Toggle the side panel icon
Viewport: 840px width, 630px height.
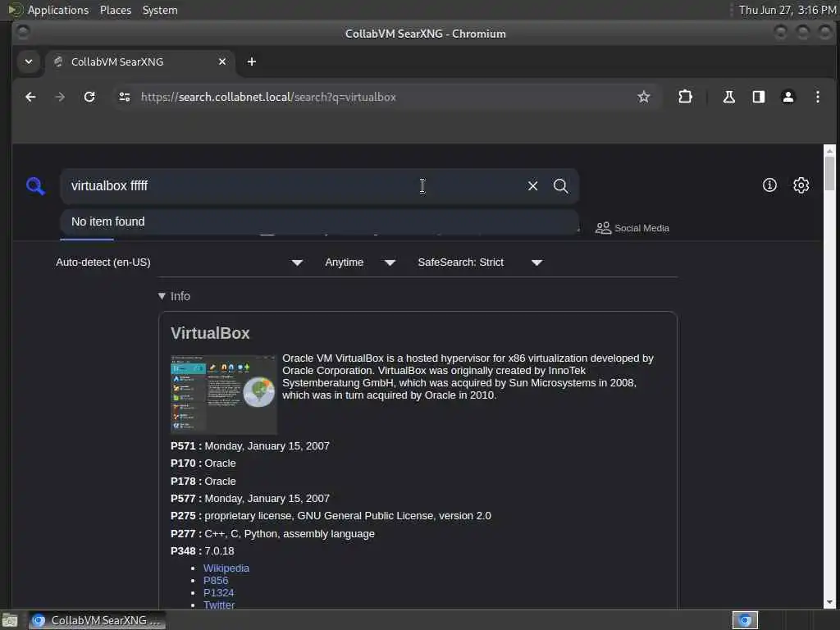759,97
